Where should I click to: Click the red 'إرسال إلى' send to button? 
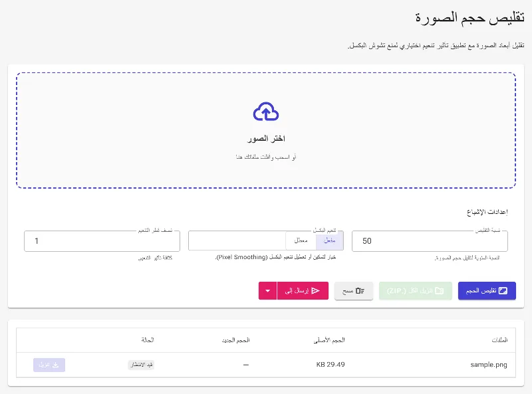(x=303, y=290)
